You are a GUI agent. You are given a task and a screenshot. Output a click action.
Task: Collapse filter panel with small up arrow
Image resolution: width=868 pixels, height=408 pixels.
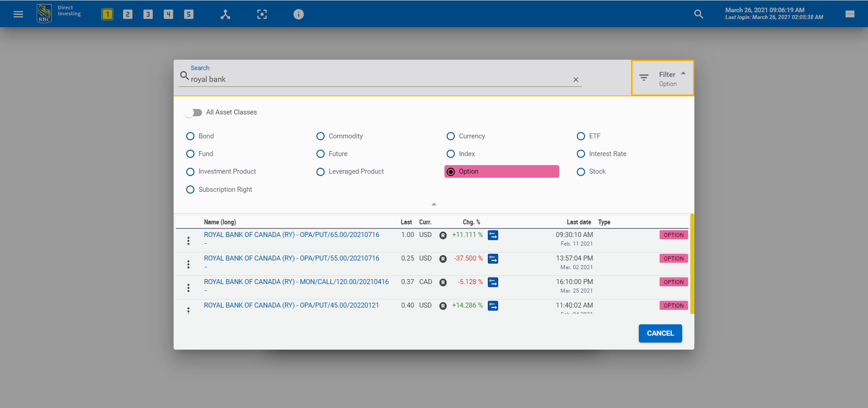(x=434, y=204)
